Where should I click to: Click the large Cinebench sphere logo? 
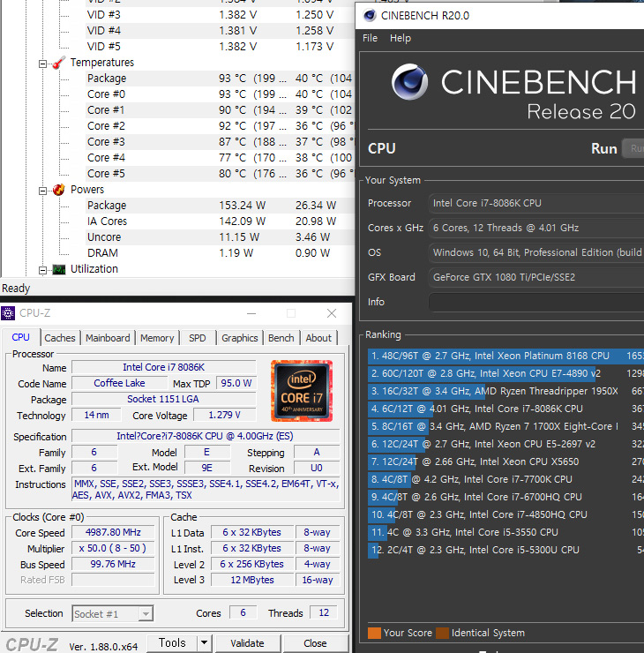click(x=409, y=81)
